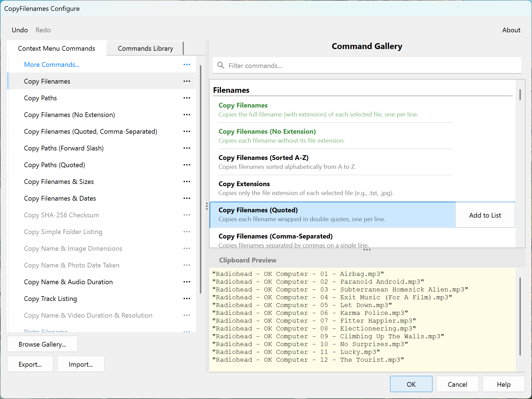This screenshot has width=532, height=399.
Task: Open ellipsis for Copy Paths (Quoted)
Action: click(x=187, y=165)
